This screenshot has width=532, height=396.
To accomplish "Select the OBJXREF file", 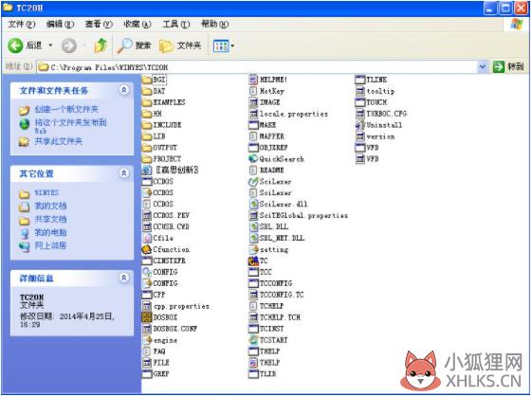I will tap(268, 148).
